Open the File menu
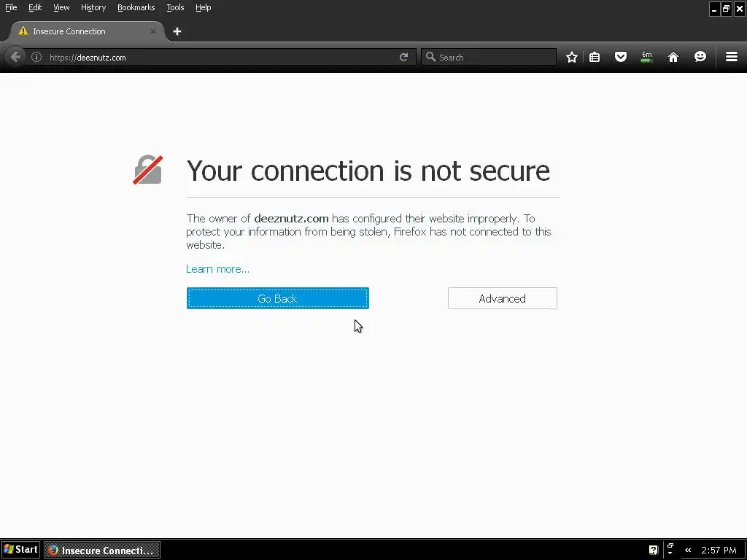The height and width of the screenshot is (560, 747). click(11, 7)
